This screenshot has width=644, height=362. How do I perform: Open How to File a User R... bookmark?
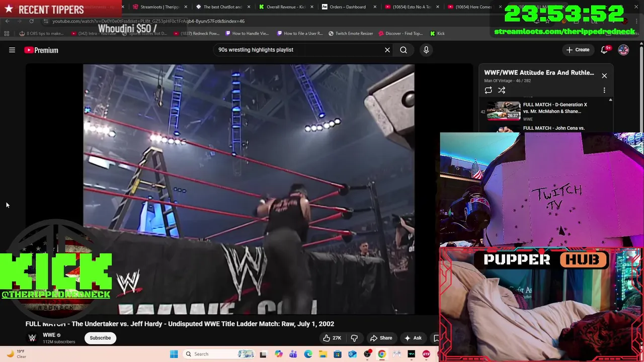[x=300, y=34]
